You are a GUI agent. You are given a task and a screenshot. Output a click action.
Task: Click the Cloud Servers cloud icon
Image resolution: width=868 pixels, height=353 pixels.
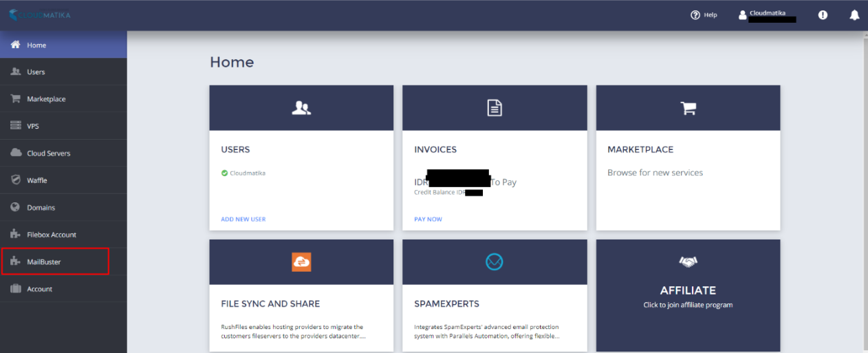tap(15, 153)
